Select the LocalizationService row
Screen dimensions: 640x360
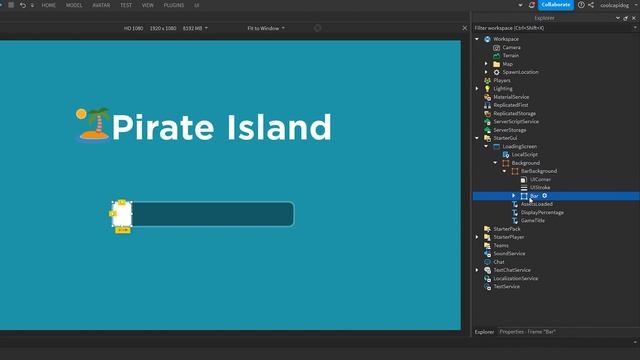click(556, 278)
